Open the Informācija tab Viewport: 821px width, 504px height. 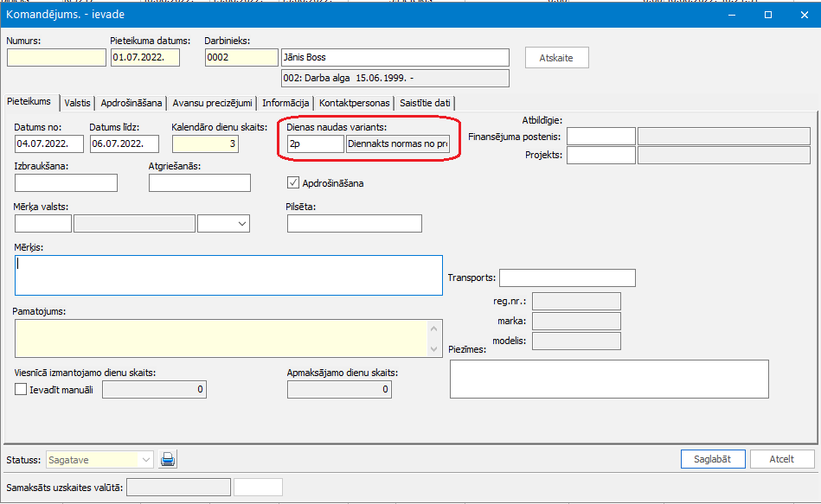(285, 103)
